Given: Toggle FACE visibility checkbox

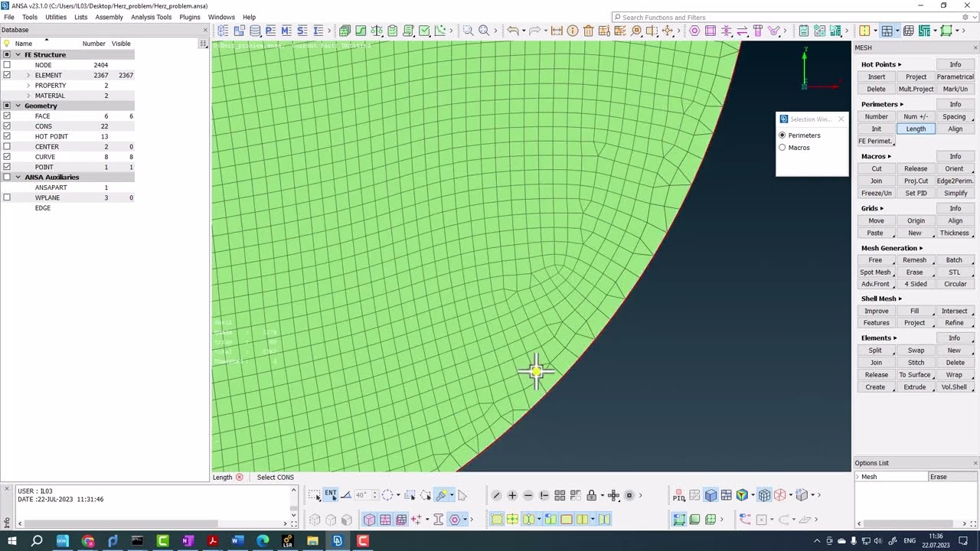Looking at the screenshot, I should [x=7, y=116].
